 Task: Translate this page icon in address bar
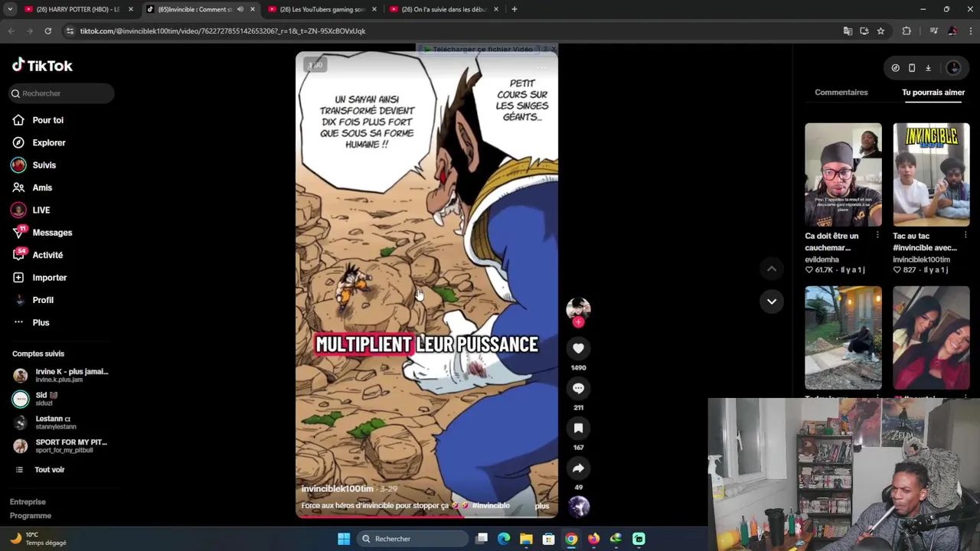(848, 31)
